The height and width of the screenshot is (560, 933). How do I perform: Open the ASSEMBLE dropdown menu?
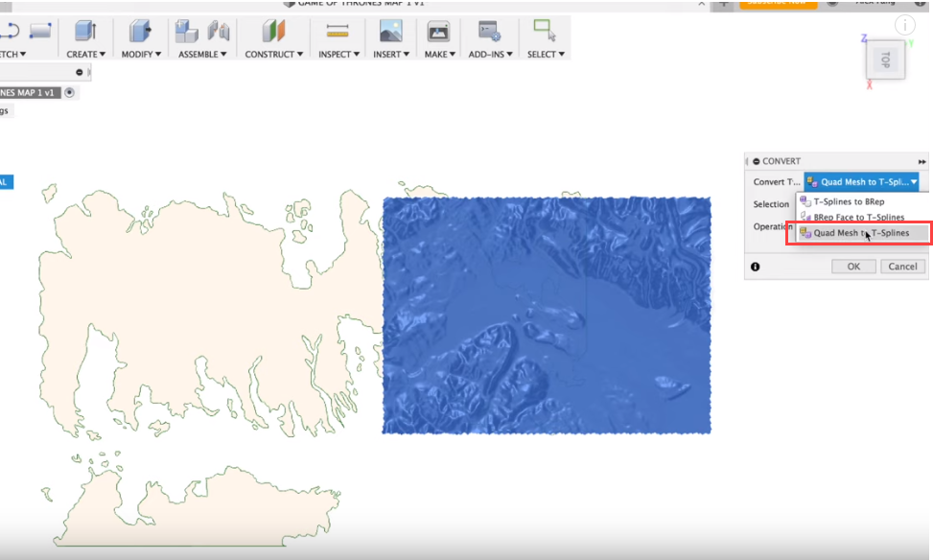[x=202, y=54]
